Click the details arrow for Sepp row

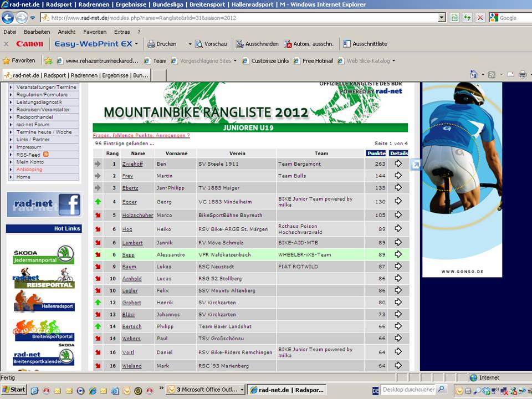398,255
